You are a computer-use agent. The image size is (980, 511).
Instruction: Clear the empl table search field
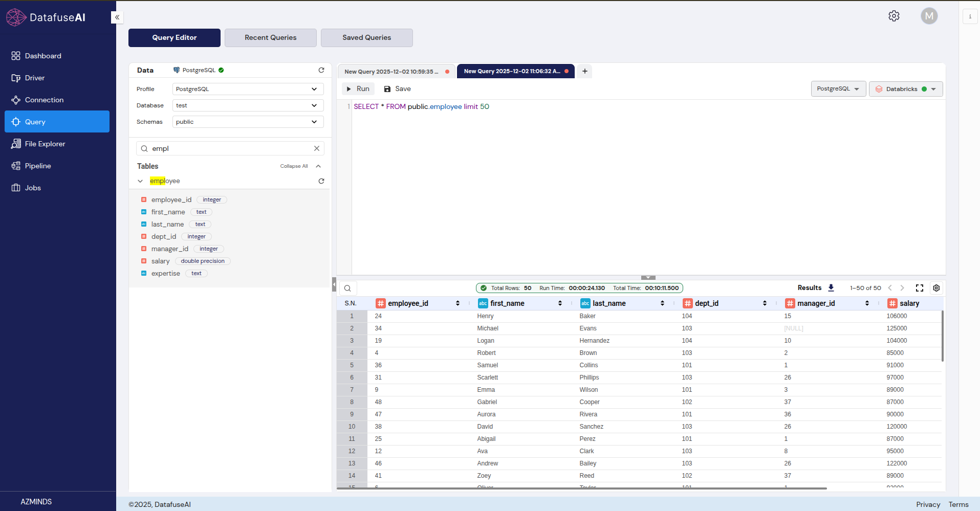317,148
